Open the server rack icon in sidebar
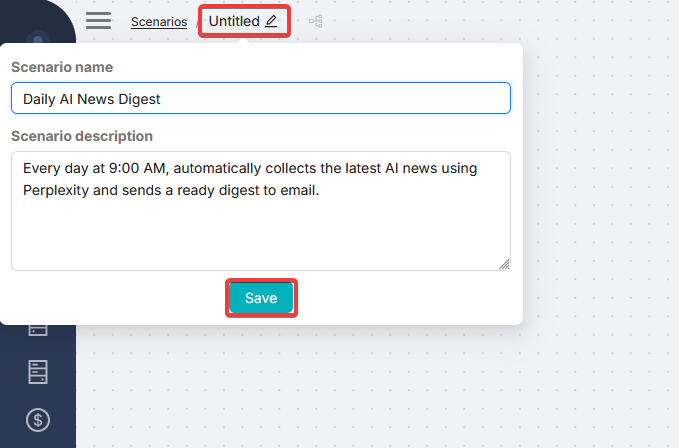Viewport: 679px width, 448px height. (38, 373)
